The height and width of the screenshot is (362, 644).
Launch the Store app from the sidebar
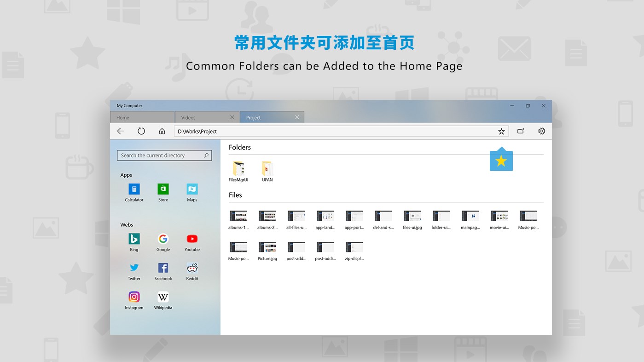[x=163, y=189]
